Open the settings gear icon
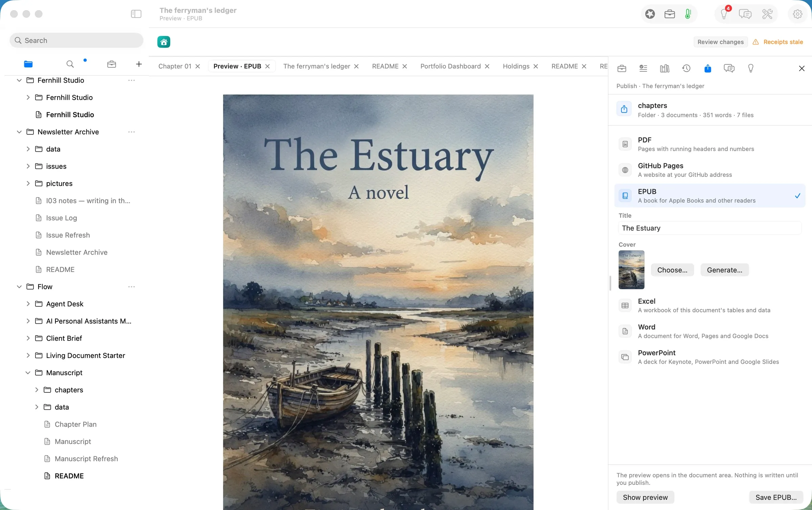Viewport: 812px width, 510px height. tap(797, 14)
